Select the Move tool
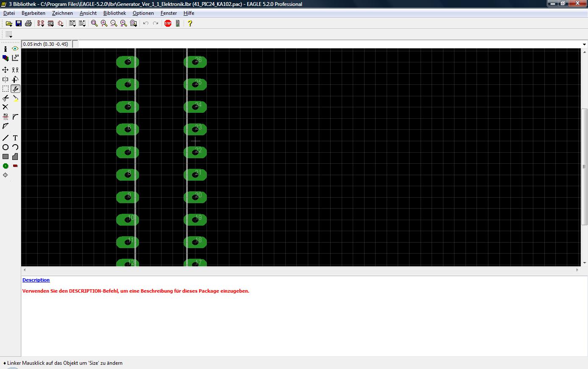Image resolution: width=588 pixels, height=369 pixels. click(x=6, y=70)
